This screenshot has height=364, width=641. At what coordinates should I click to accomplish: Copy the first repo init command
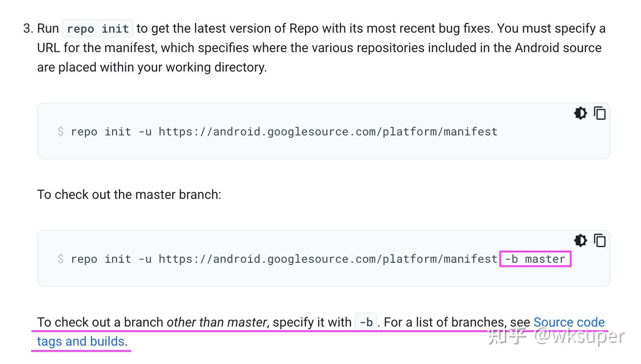600,113
